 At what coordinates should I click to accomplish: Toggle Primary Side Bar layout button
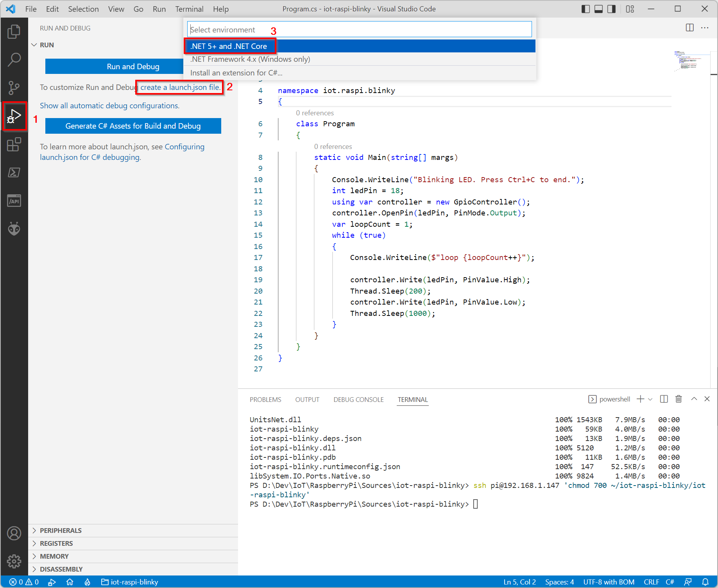(586, 9)
